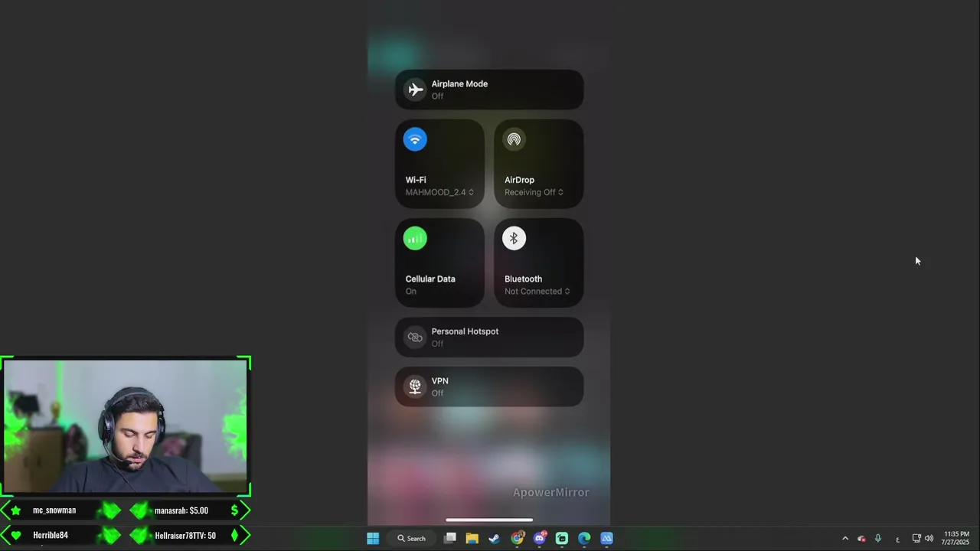The height and width of the screenshot is (551, 980).
Task: Open the Windows Start menu
Action: point(373,538)
